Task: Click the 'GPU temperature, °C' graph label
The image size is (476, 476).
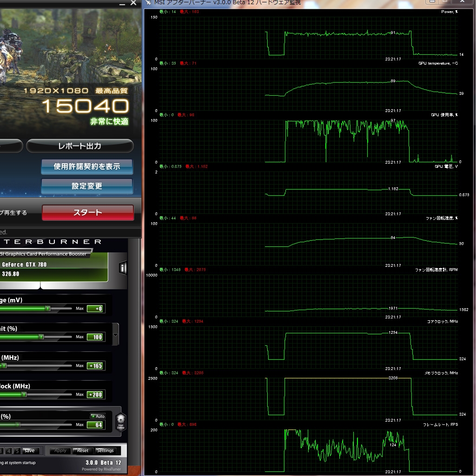Action: pyautogui.click(x=438, y=63)
